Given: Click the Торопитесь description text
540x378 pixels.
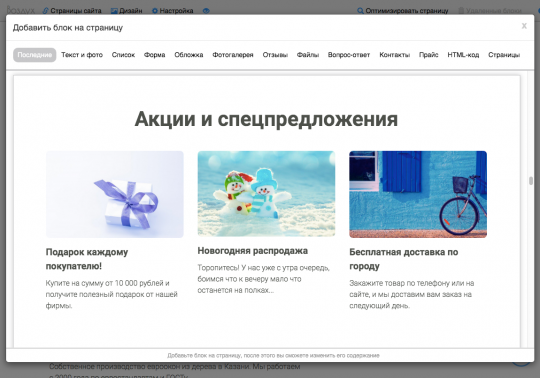Looking at the screenshot, I should point(263,279).
